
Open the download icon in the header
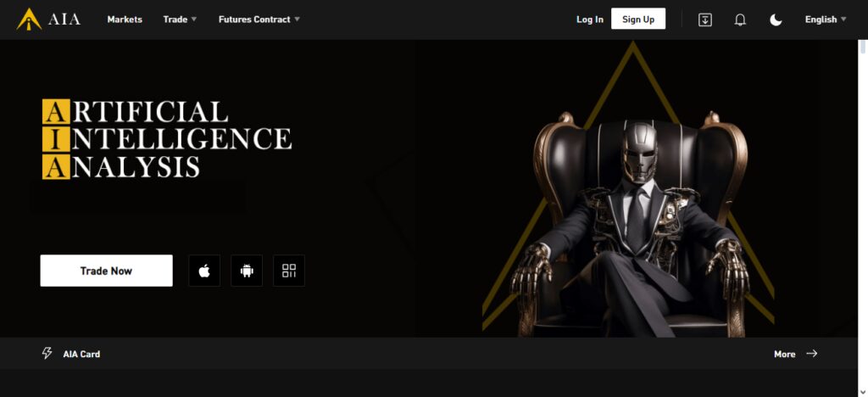click(x=704, y=20)
